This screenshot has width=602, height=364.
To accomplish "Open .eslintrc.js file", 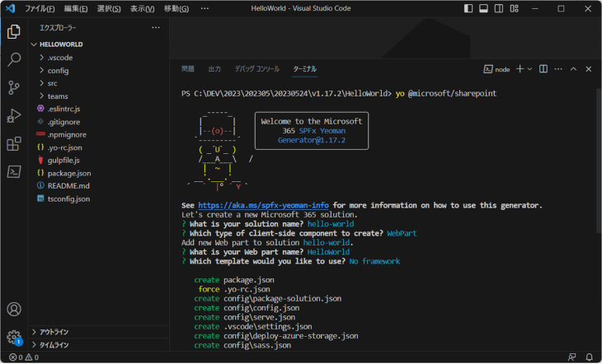I will (x=99, y=109).
